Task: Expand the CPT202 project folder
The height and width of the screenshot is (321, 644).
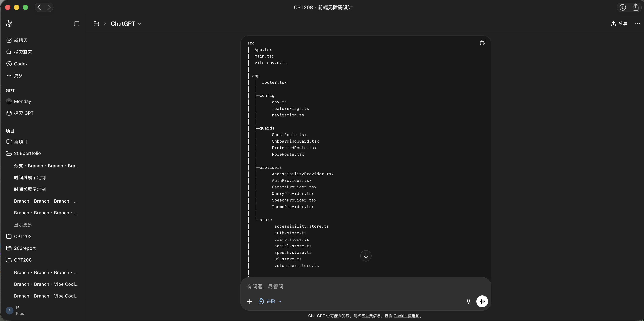Action: (42, 237)
